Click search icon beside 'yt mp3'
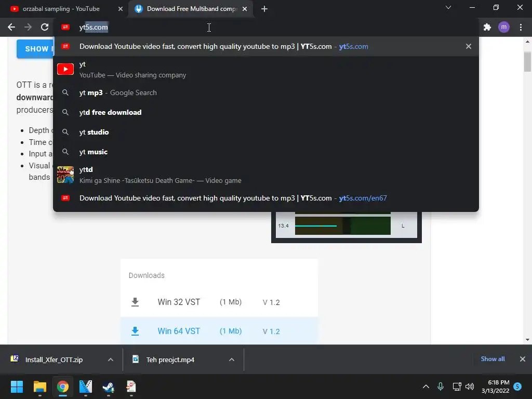The width and height of the screenshot is (532, 399). pyautogui.click(x=65, y=92)
